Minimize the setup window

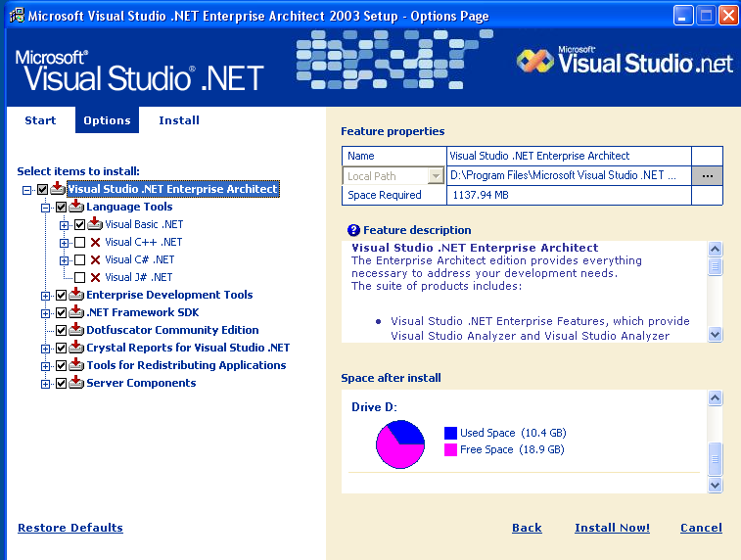[x=682, y=16]
